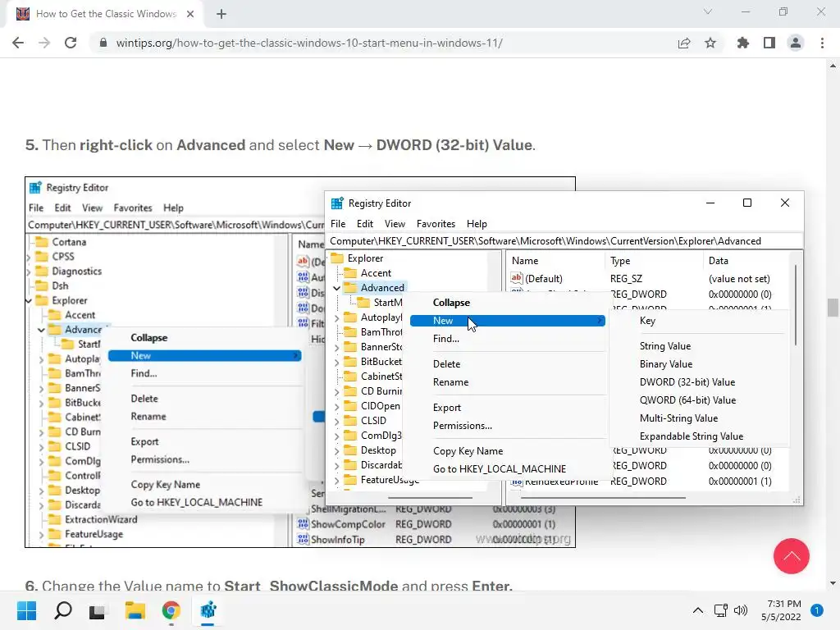The width and height of the screenshot is (840, 630).
Task: Click the Advanced folder icon in the front window tree
Action: 350,288
